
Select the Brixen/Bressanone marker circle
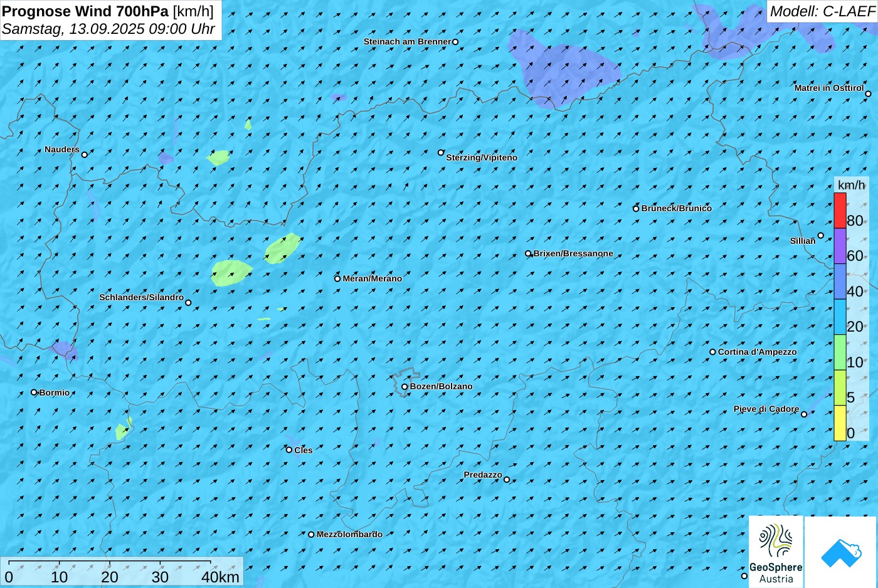(528, 254)
